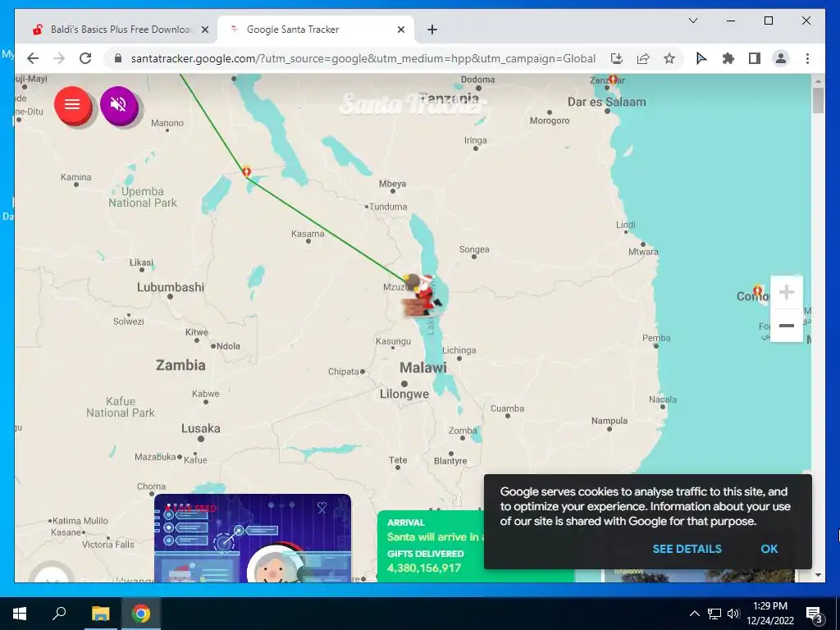Zoom in the map with plus button
The image size is (840, 630).
786,293
